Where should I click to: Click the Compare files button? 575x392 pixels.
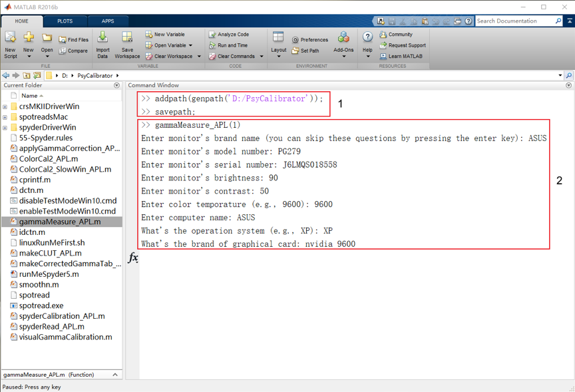[x=73, y=51]
